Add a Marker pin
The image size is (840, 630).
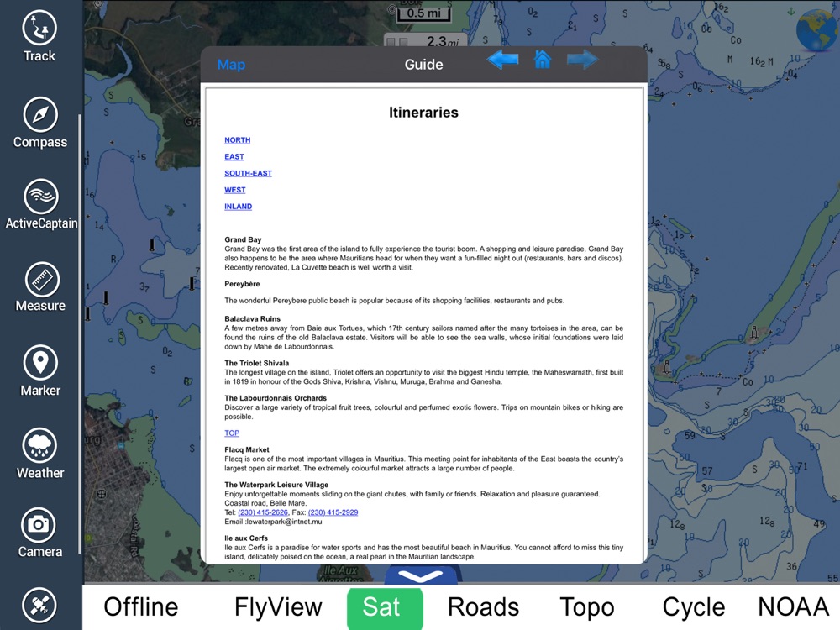click(x=40, y=371)
